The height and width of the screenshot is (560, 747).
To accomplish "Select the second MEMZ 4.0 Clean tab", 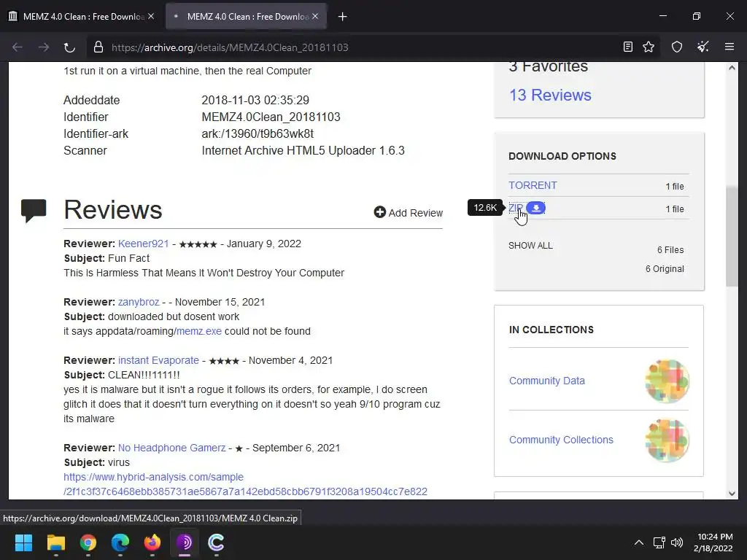I will point(247,16).
